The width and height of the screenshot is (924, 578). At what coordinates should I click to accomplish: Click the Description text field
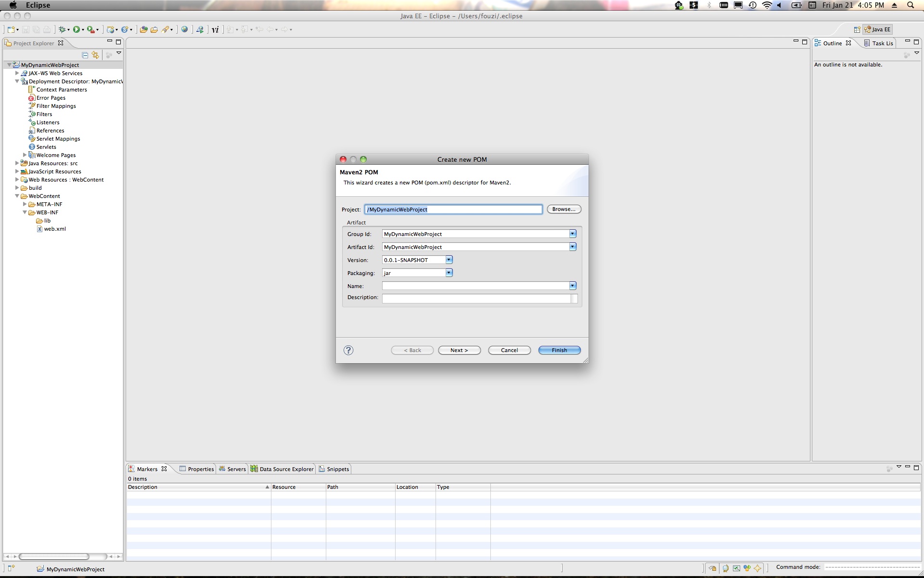coord(480,298)
